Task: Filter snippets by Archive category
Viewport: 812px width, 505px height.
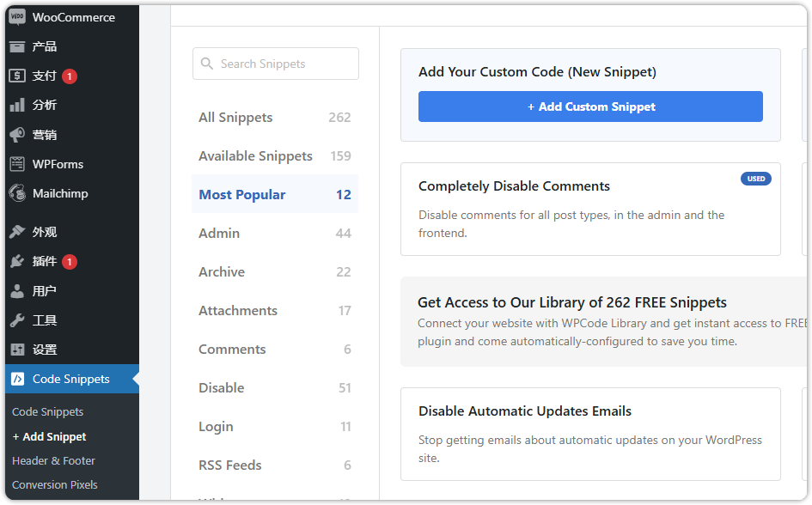Action: tap(275, 271)
